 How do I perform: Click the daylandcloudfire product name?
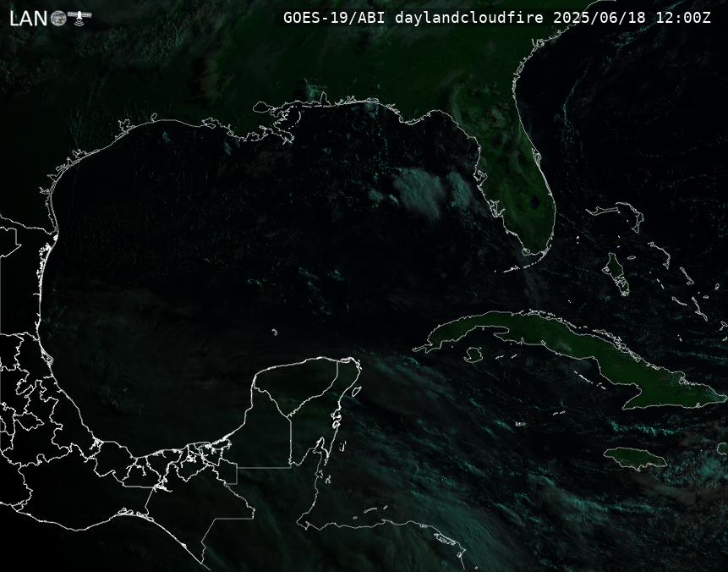(469, 18)
